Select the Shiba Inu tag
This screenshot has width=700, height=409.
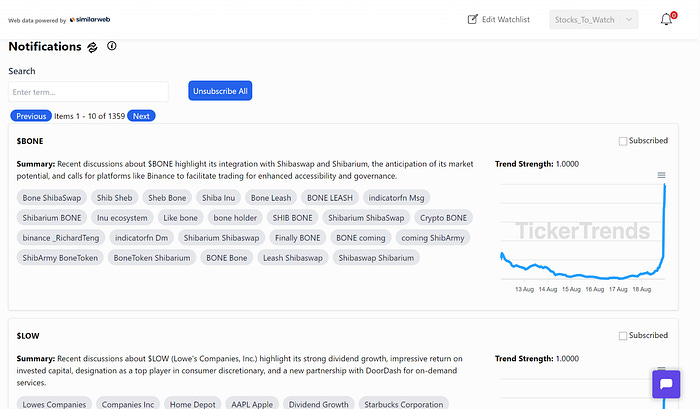(218, 198)
